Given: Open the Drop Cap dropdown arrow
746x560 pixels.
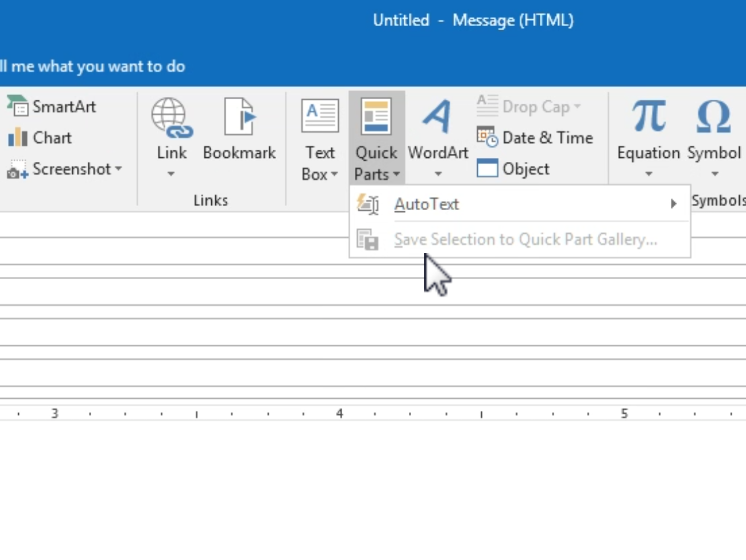Looking at the screenshot, I should [x=577, y=106].
